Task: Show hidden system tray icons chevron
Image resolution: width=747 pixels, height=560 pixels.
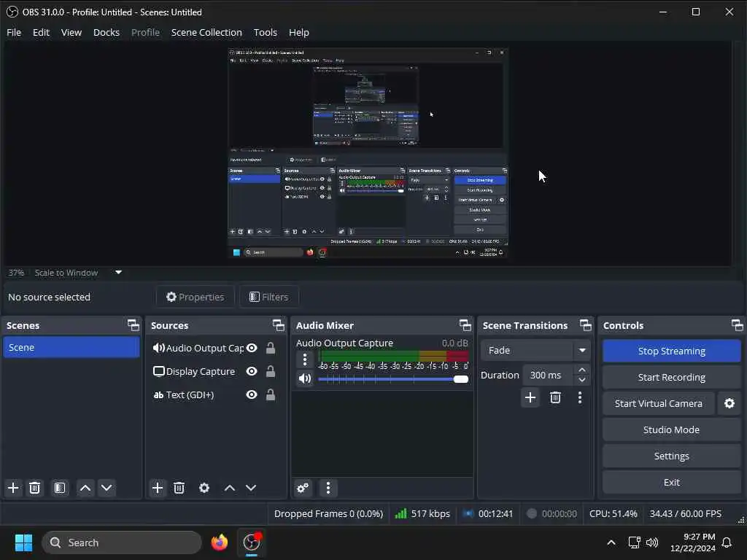Action: pos(611,542)
